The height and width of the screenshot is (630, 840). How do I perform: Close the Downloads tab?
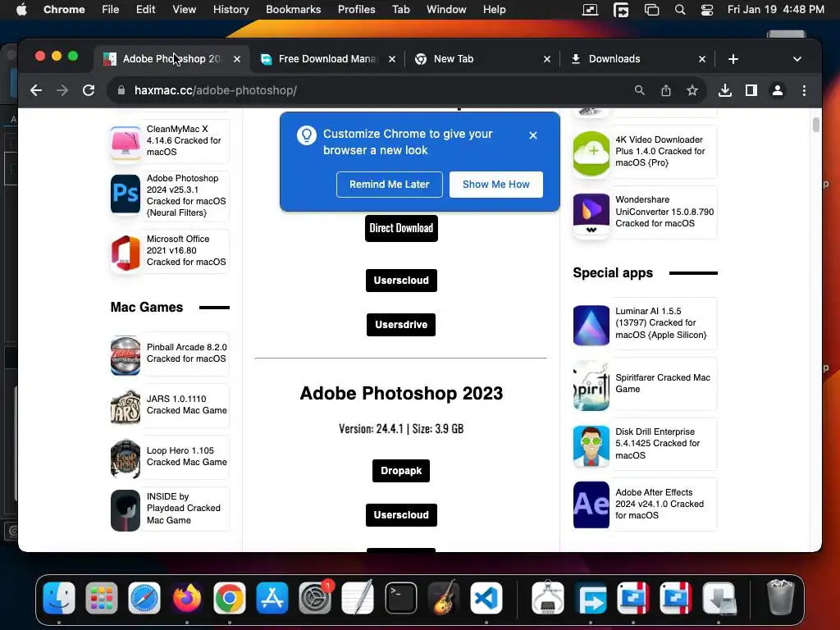[702, 59]
